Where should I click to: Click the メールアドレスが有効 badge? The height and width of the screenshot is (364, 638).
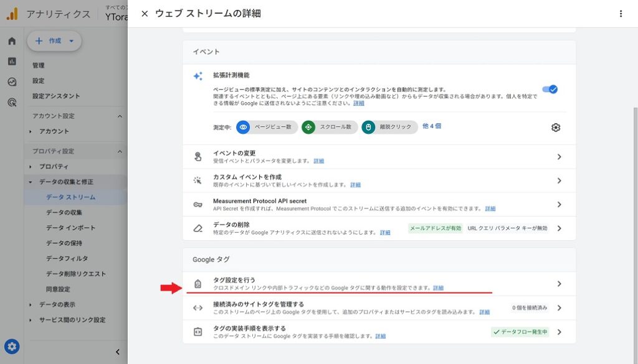click(x=436, y=228)
